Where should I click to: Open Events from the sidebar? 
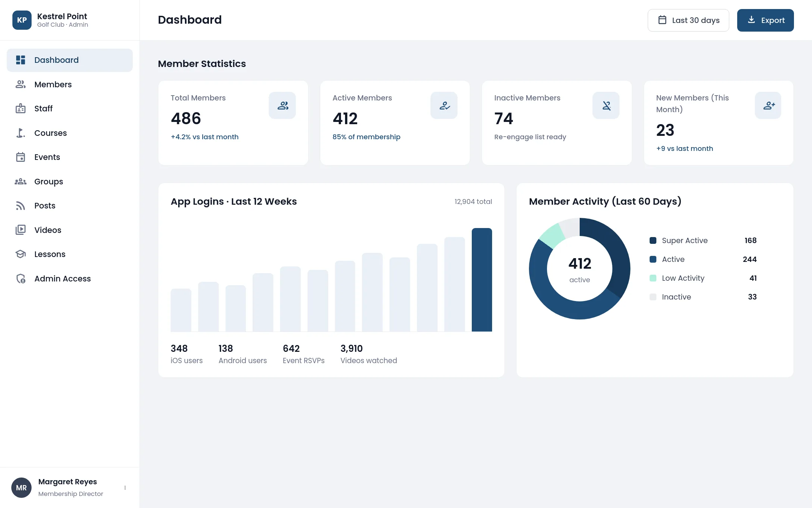click(70, 157)
